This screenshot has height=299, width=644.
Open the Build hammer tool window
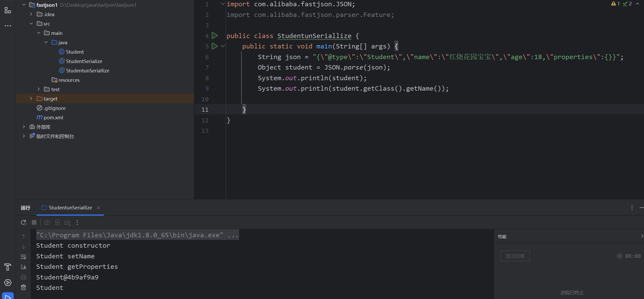click(8, 267)
